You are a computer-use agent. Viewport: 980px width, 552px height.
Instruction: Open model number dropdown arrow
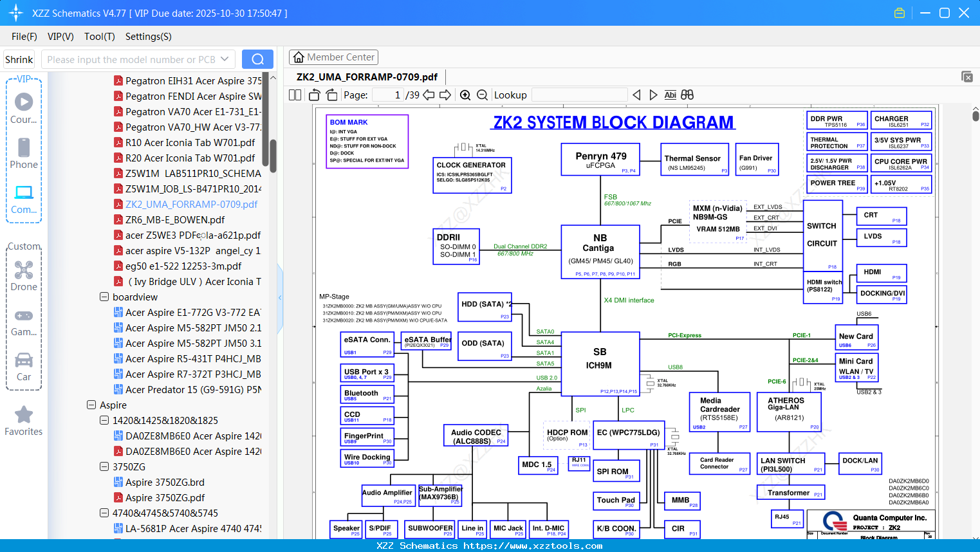[x=225, y=59]
